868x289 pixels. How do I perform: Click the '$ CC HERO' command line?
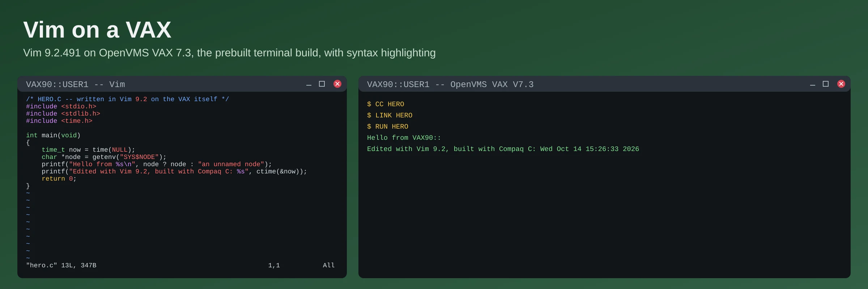click(x=386, y=104)
